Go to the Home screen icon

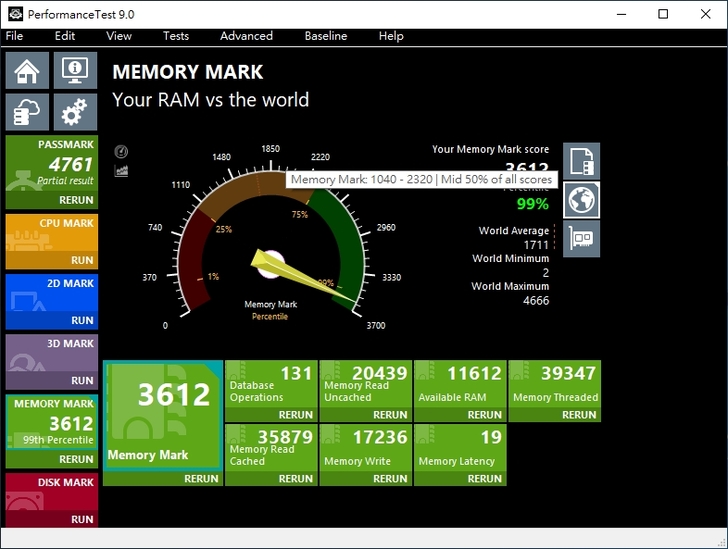point(27,71)
